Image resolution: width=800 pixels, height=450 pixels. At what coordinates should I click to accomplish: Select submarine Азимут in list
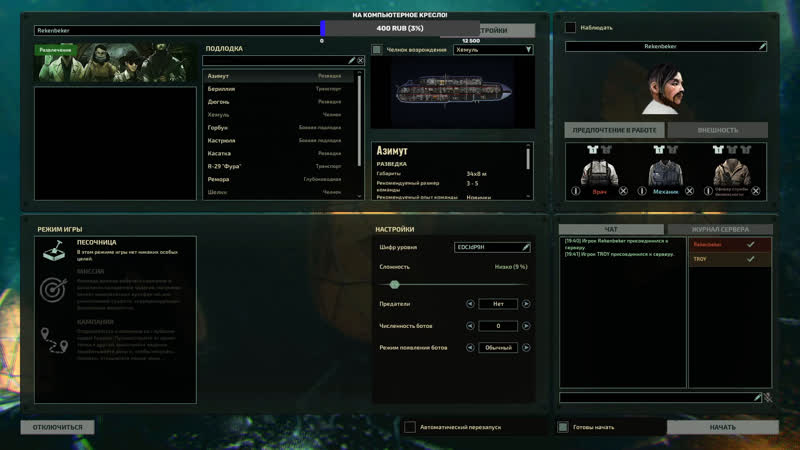coord(279,76)
